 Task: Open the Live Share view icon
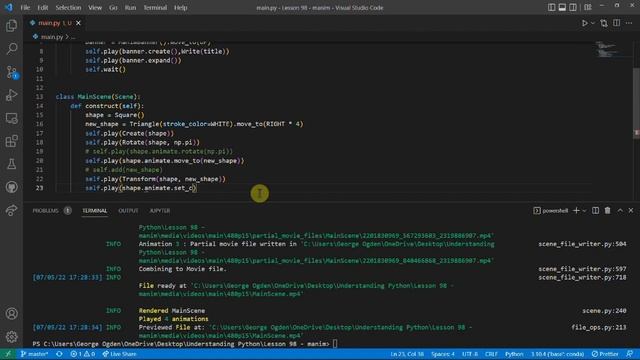point(11,210)
